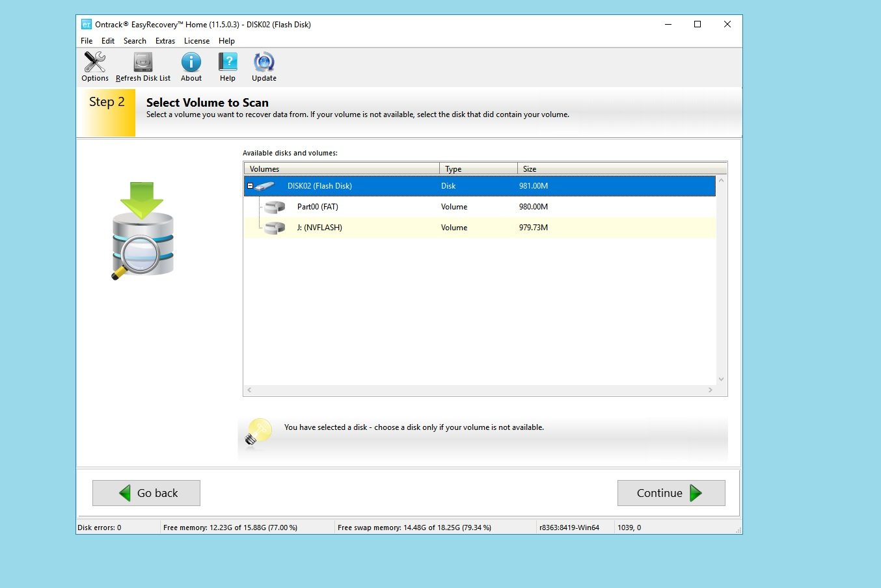Sort by the Volumes column header
Screen dimensions: 881x588
[x=342, y=168]
